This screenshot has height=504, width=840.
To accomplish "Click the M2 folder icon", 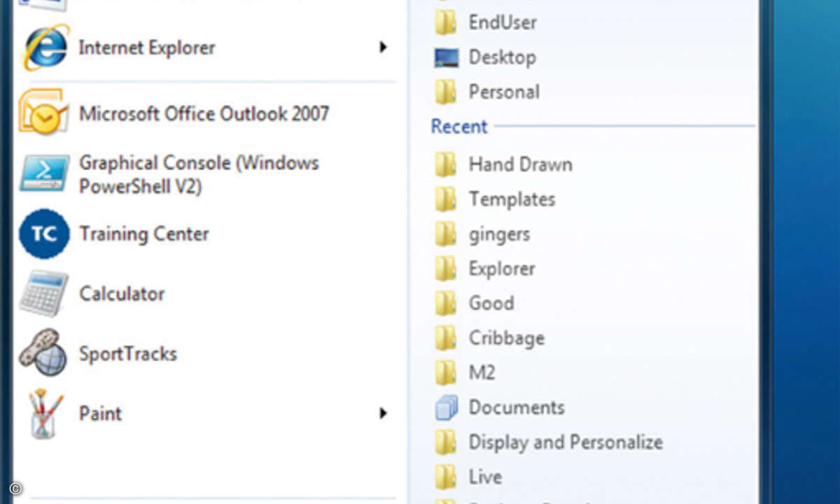I will [x=446, y=372].
